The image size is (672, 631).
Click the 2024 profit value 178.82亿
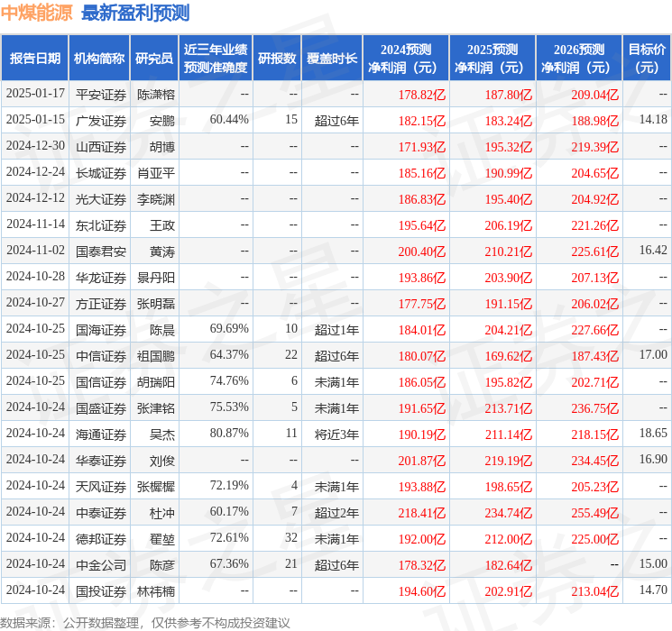click(422, 95)
